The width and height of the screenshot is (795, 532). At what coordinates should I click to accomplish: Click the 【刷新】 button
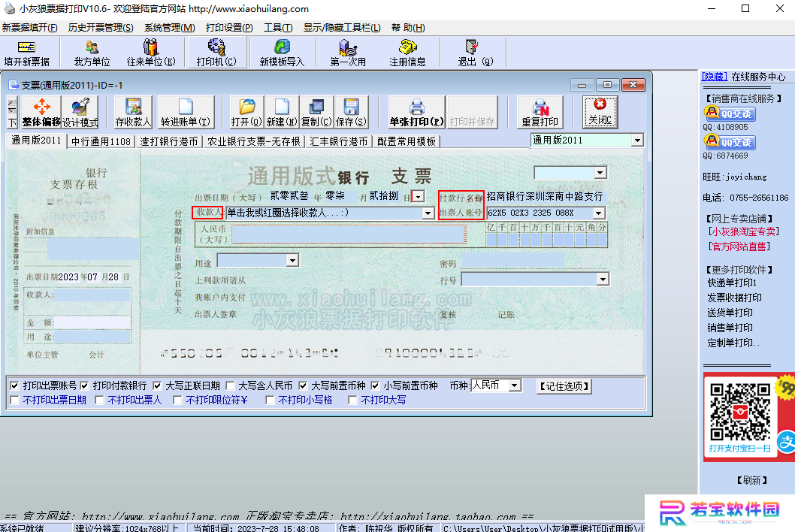(751, 480)
